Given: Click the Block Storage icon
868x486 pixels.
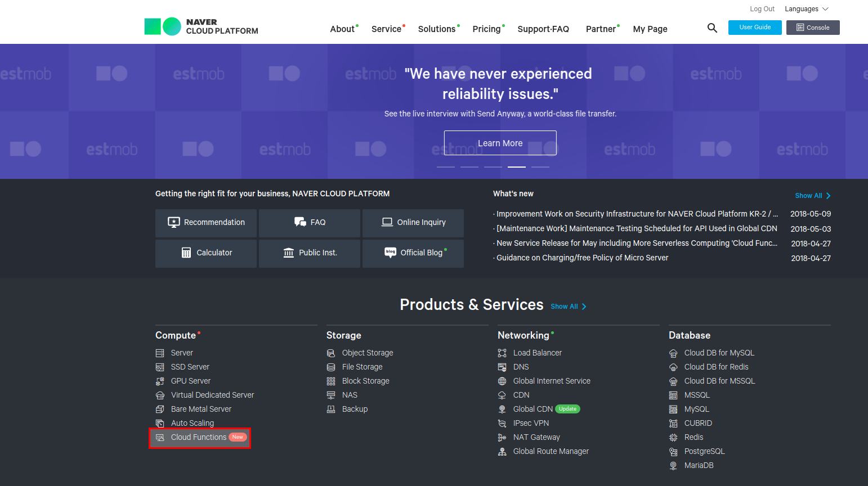Looking at the screenshot, I should pyautogui.click(x=331, y=381).
